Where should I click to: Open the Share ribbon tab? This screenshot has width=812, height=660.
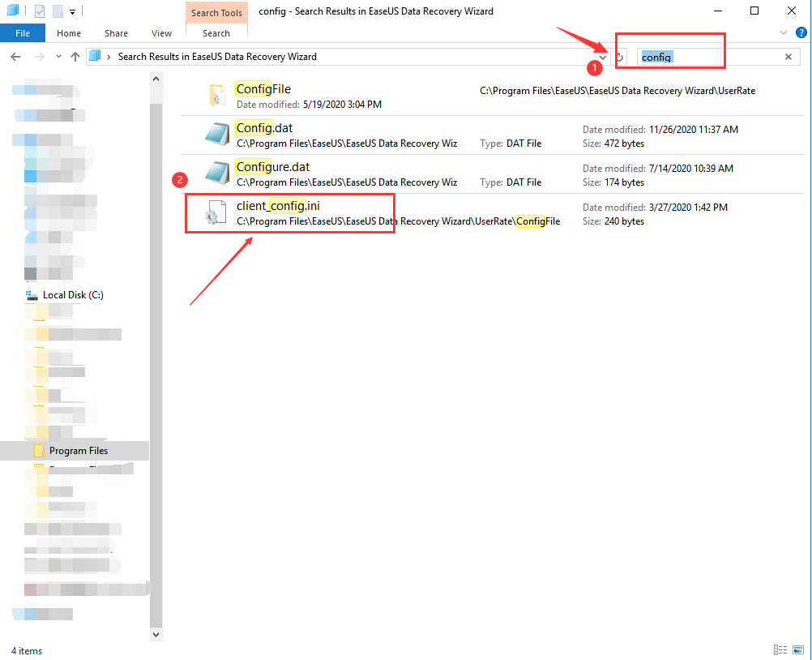[116, 33]
